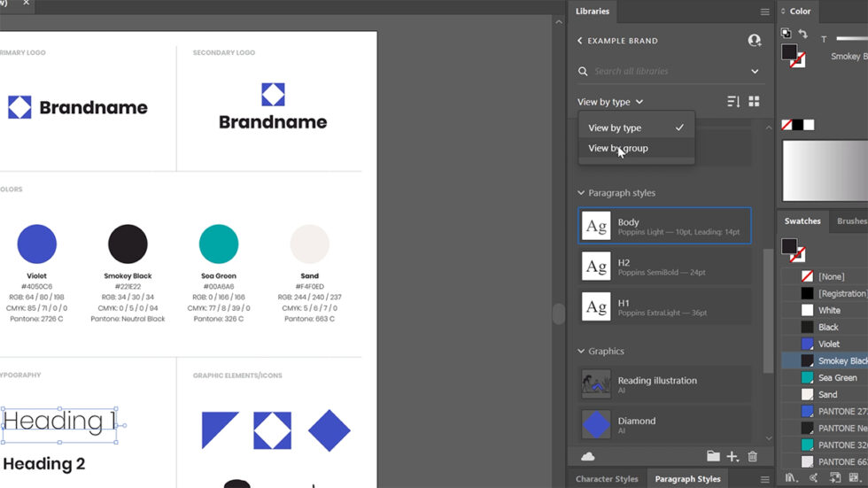Open the View by type dropdown
This screenshot has height=488, width=868.
(610, 102)
